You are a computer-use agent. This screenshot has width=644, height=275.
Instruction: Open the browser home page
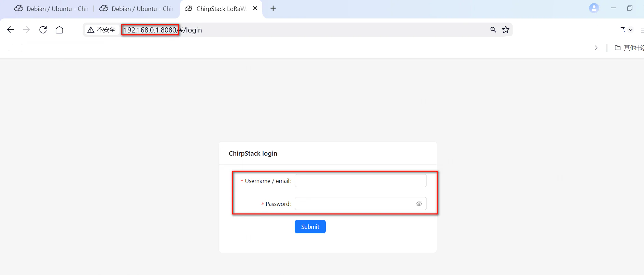(59, 30)
